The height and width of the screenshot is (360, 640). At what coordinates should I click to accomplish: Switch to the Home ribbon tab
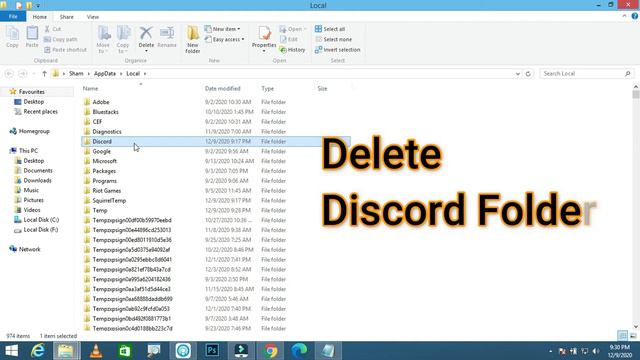coord(40,17)
